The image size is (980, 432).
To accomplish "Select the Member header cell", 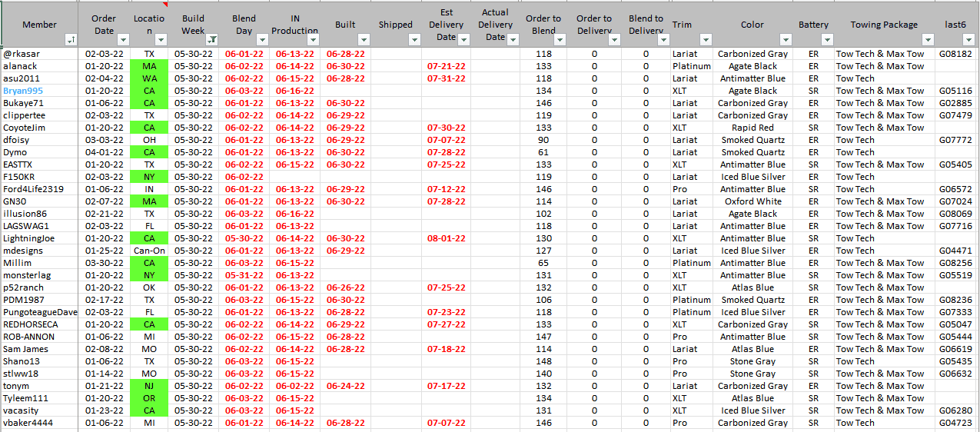I will pyautogui.click(x=39, y=25).
